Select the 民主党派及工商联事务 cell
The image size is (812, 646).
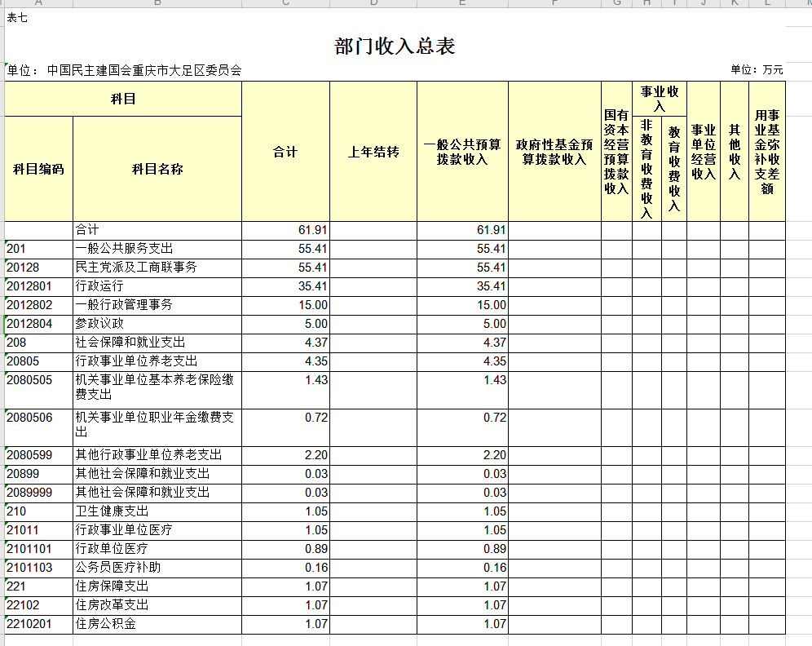point(157,268)
